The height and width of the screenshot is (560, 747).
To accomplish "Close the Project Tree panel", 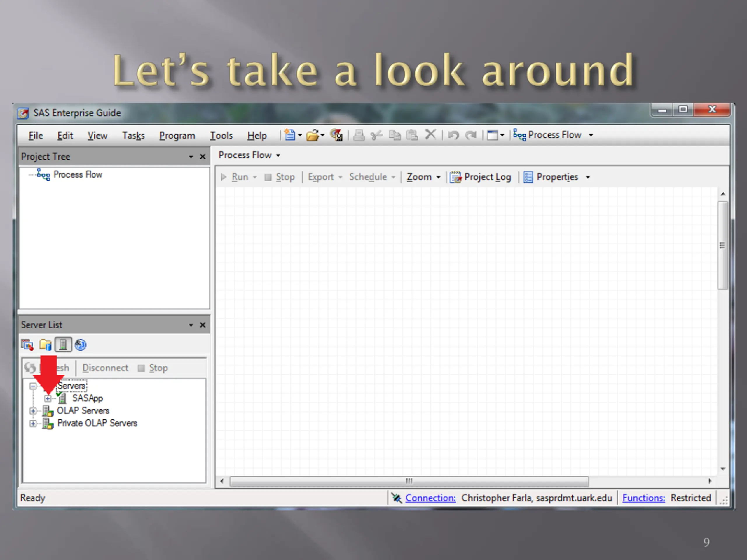I will [x=203, y=157].
